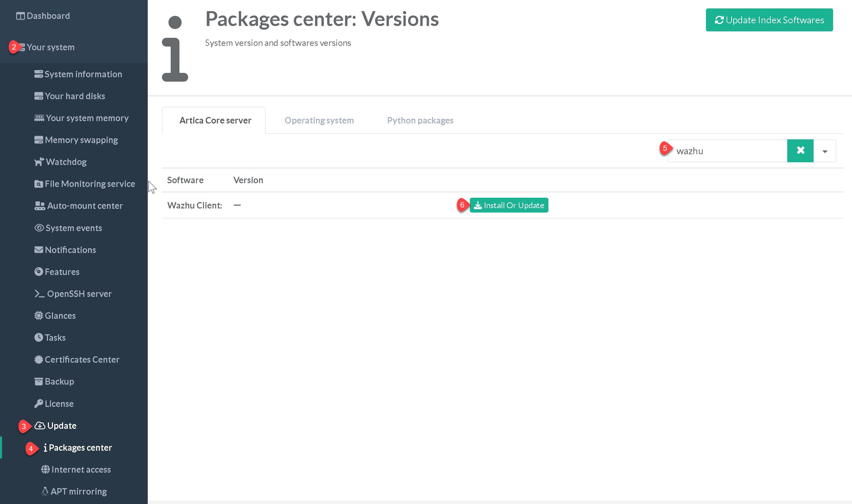This screenshot has width=852, height=504.
Task: Open Certificates Center menu item
Action: pyautogui.click(x=82, y=359)
